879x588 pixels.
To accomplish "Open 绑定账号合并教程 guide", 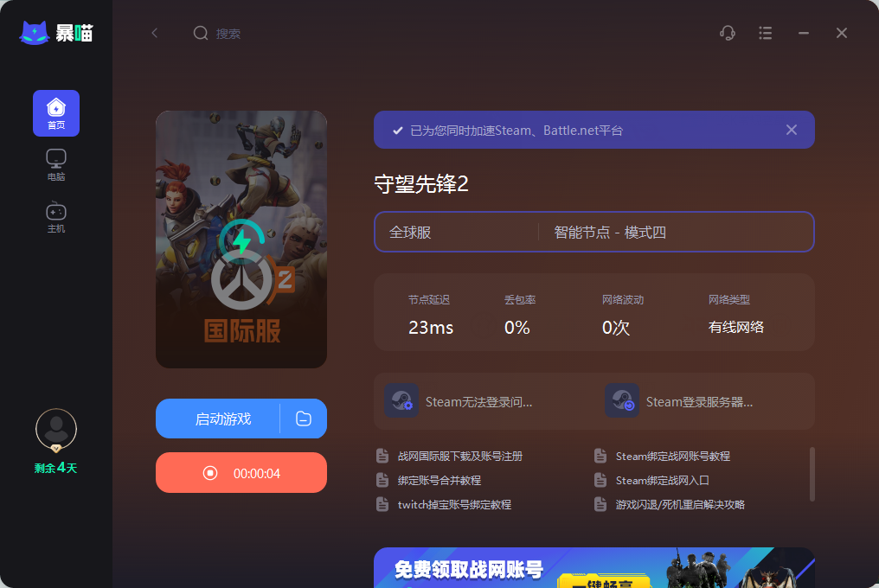I will pos(439,481).
